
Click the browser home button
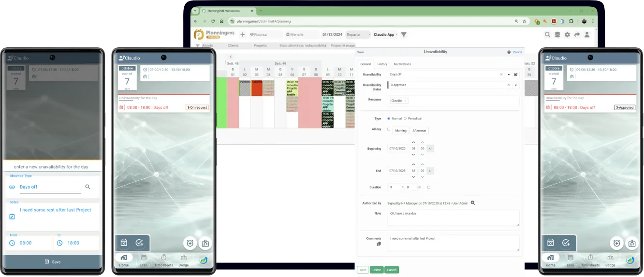(x=221, y=21)
